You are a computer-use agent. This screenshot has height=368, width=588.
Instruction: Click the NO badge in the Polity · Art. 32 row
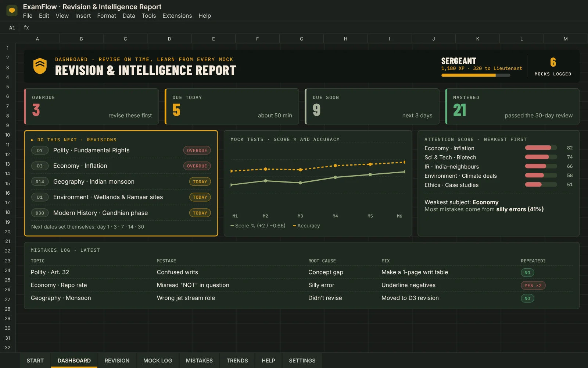point(527,273)
